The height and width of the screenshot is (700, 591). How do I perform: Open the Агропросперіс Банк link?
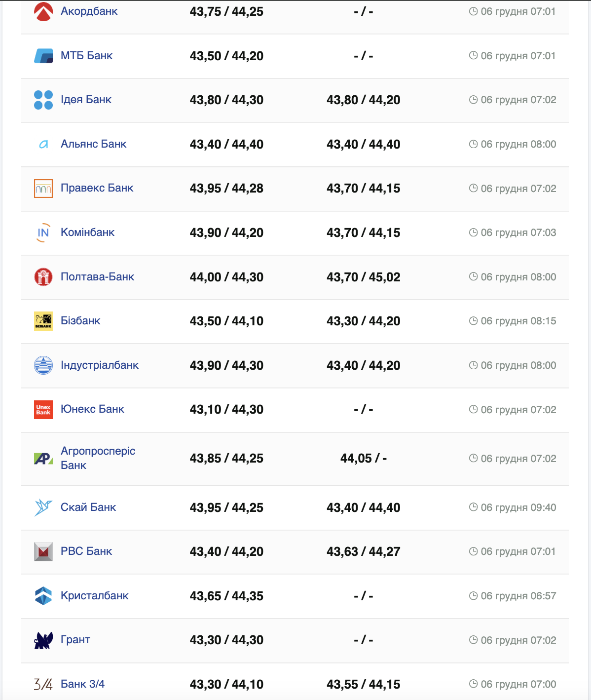pos(98,458)
